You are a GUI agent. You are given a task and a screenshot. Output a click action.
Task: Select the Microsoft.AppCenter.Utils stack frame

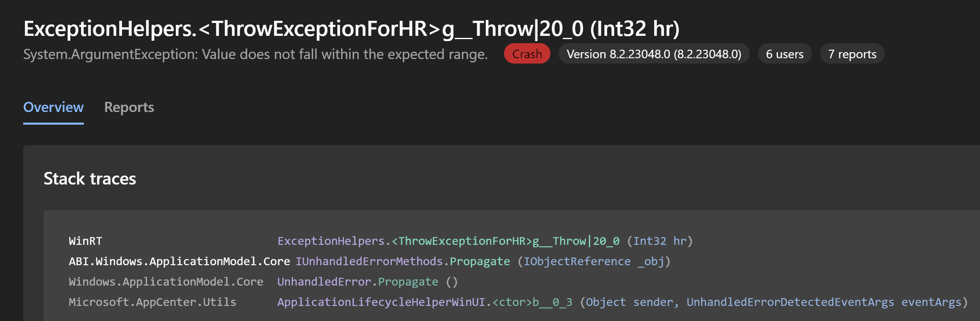(153, 302)
